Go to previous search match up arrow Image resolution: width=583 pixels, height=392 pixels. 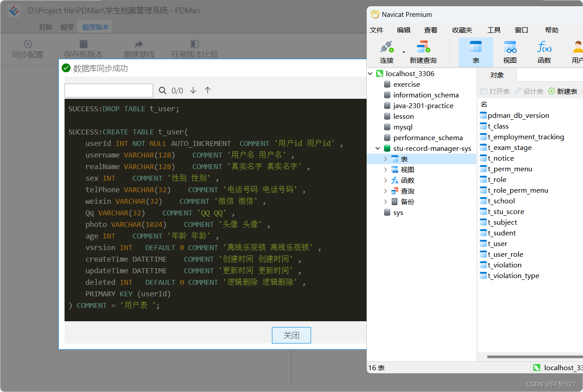(x=207, y=90)
